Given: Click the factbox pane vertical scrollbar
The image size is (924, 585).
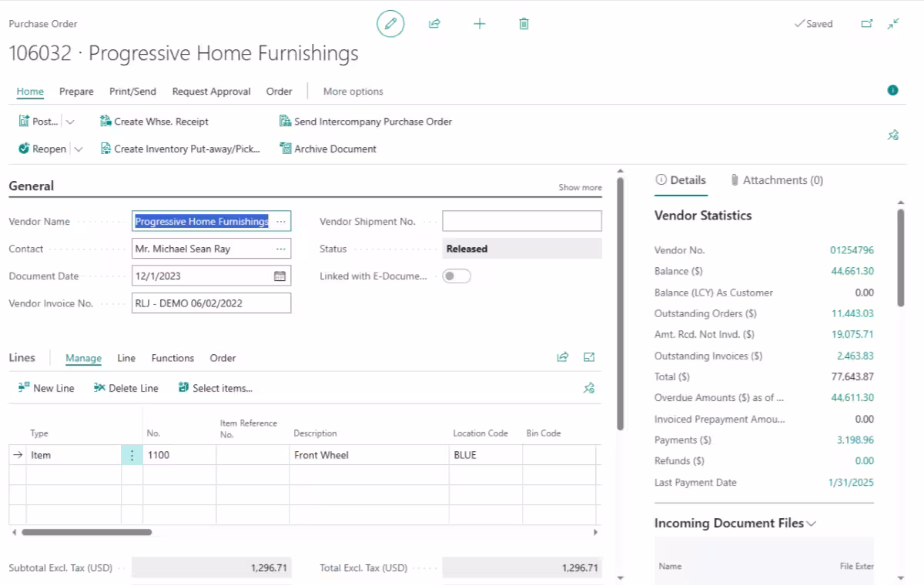Looking at the screenshot, I should pyautogui.click(x=901, y=258).
